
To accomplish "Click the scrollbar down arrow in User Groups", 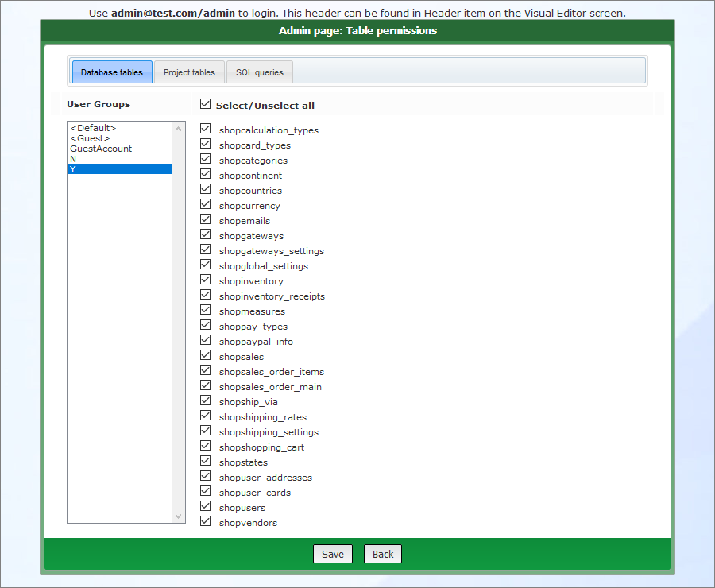I will coord(178,516).
